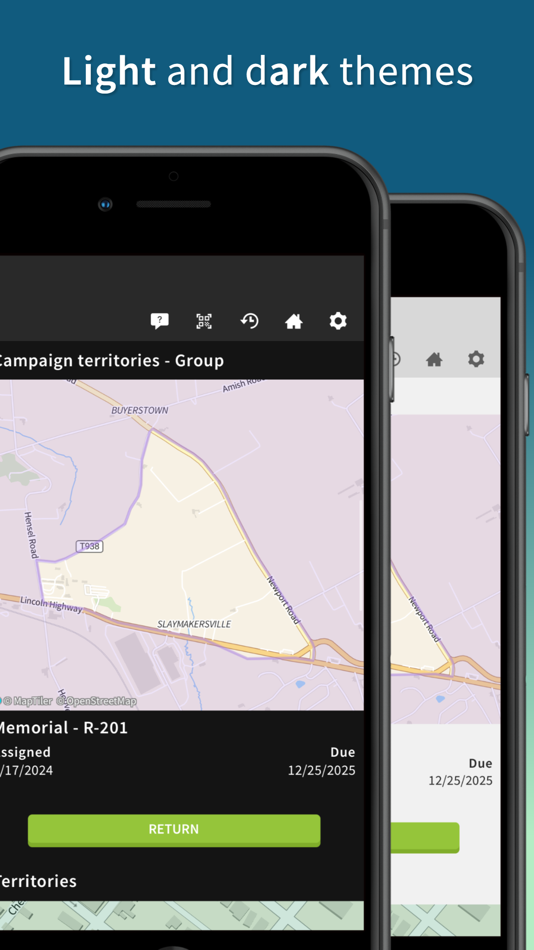Screen dimensions: 534x950
Task: Tap the QR code scanner icon
Action: click(x=204, y=321)
